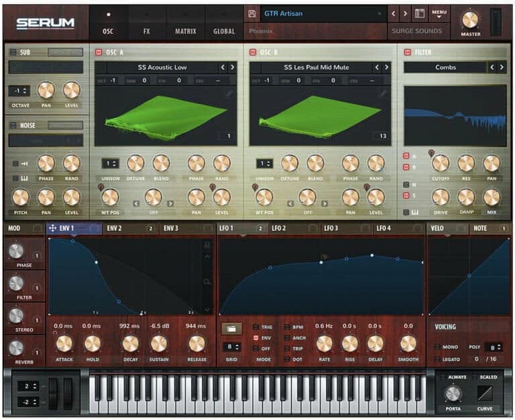Open SS Acoustic Low wavetable menu
This screenshot has width=515, height=420.
coord(162,67)
